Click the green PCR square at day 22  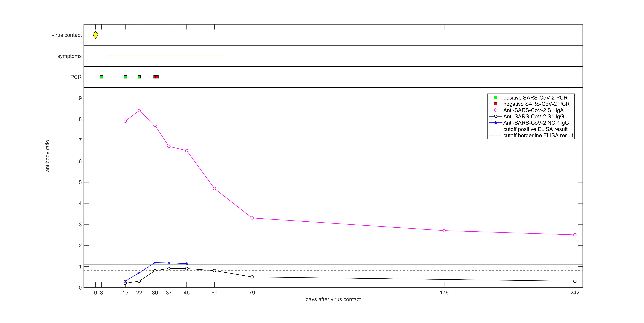click(139, 77)
